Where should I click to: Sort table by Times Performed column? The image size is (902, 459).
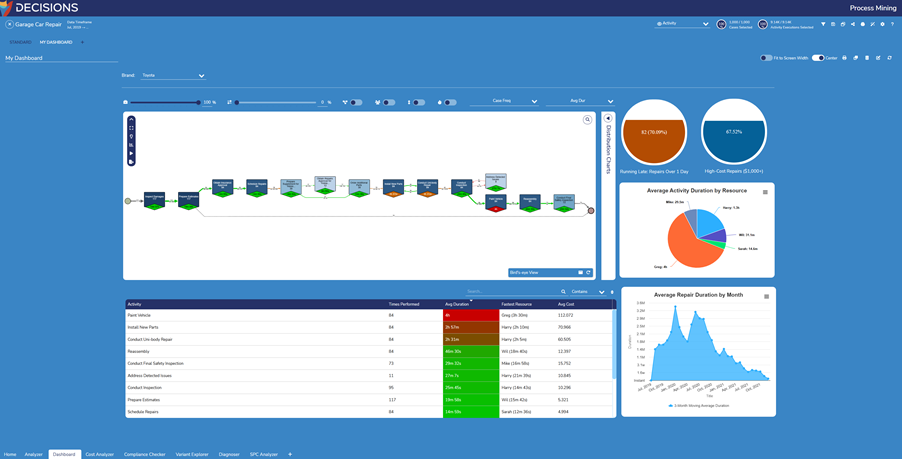(405, 304)
